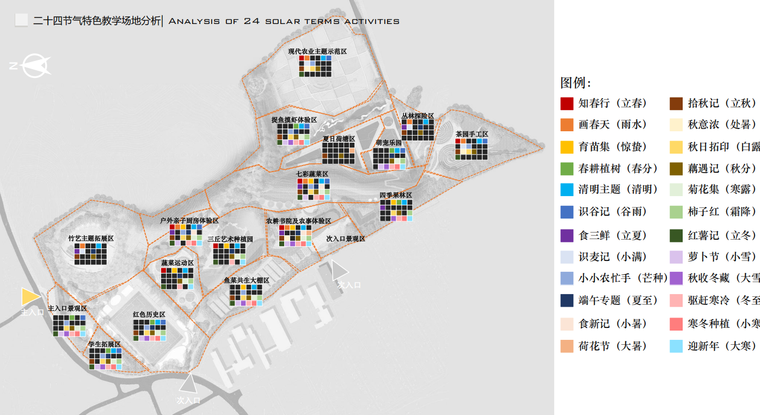Screen dimensions: 760x415
Task: Click the 四季果林区 zone label
Action: click(396, 195)
